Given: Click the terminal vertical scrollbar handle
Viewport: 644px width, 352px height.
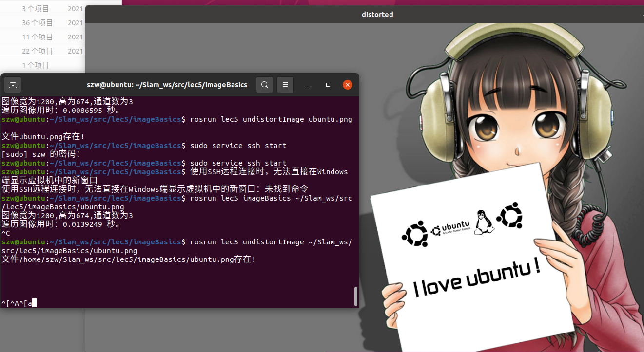Looking at the screenshot, I should pyautogui.click(x=356, y=296).
